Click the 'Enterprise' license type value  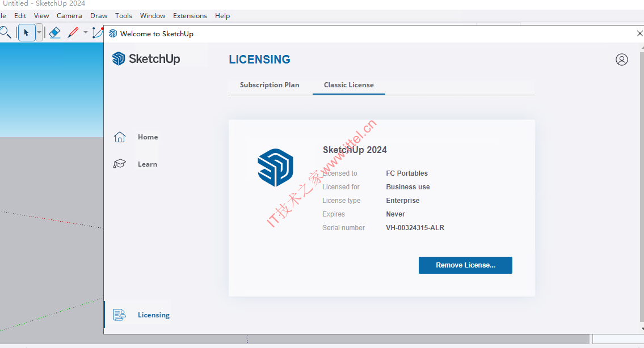coord(403,200)
